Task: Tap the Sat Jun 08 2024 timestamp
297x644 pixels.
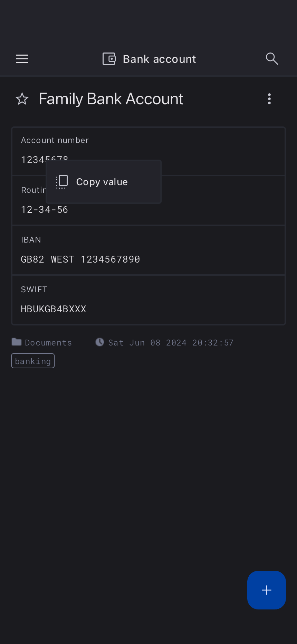Action: pos(171,343)
